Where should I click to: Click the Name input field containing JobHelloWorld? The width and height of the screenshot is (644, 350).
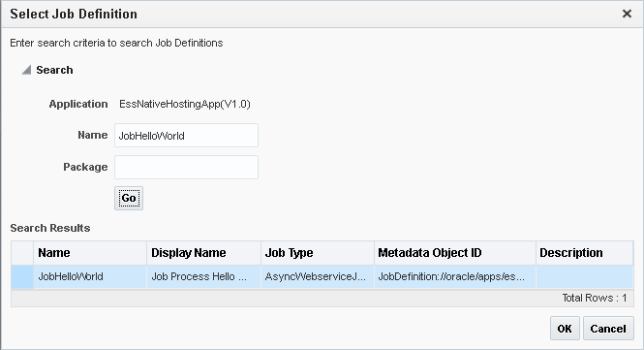(x=187, y=136)
